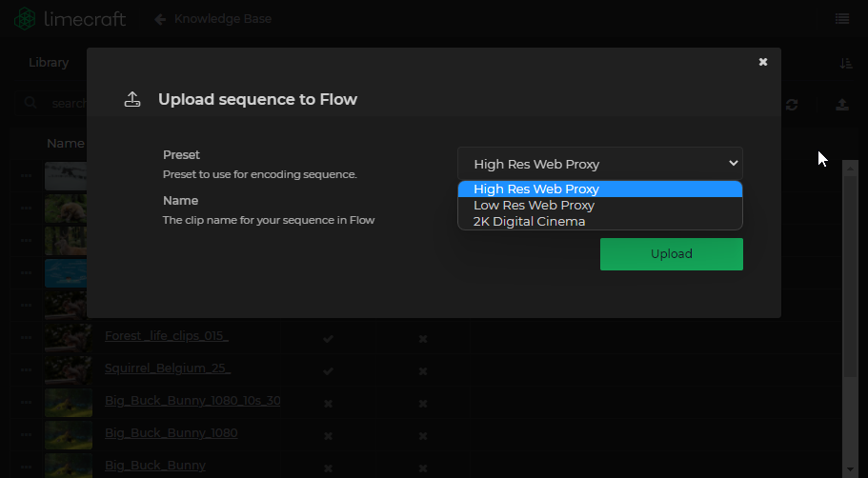Click the limecraft logo
The height and width of the screenshot is (478, 868).
[x=70, y=19]
